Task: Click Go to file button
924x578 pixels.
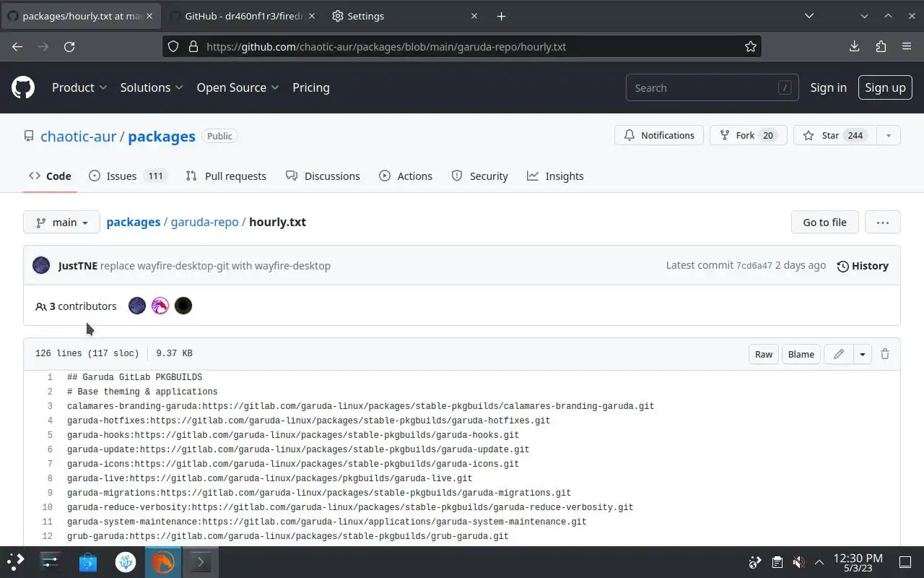Action: click(x=824, y=223)
